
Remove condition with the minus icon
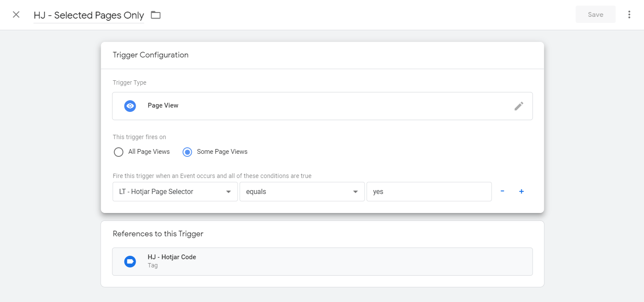[502, 191]
